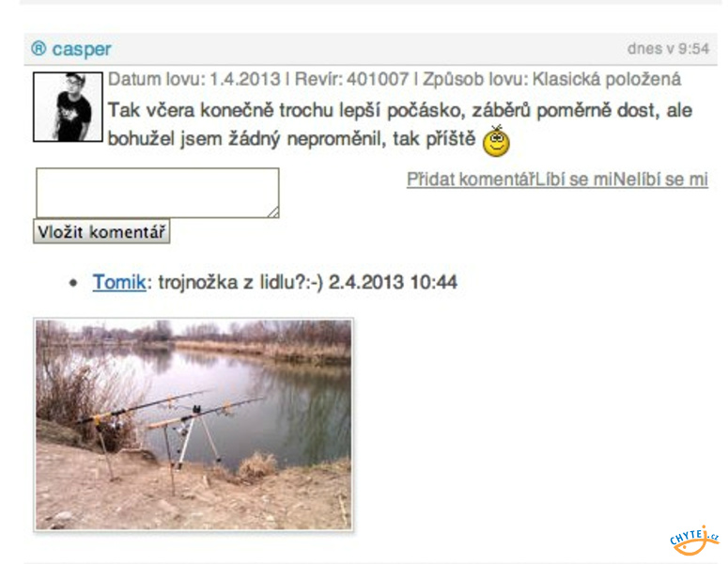Click the Revír 401007 text
The width and height of the screenshot is (728, 564).
pyautogui.click(x=351, y=79)
